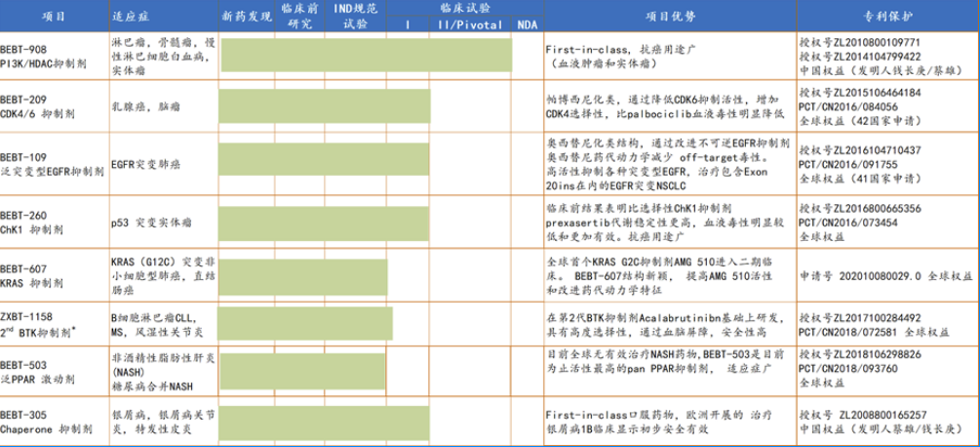Screen dimensions: 980x447
Task: Select patent '授权号ZL2018106298826'
Action: coord(860,354)
